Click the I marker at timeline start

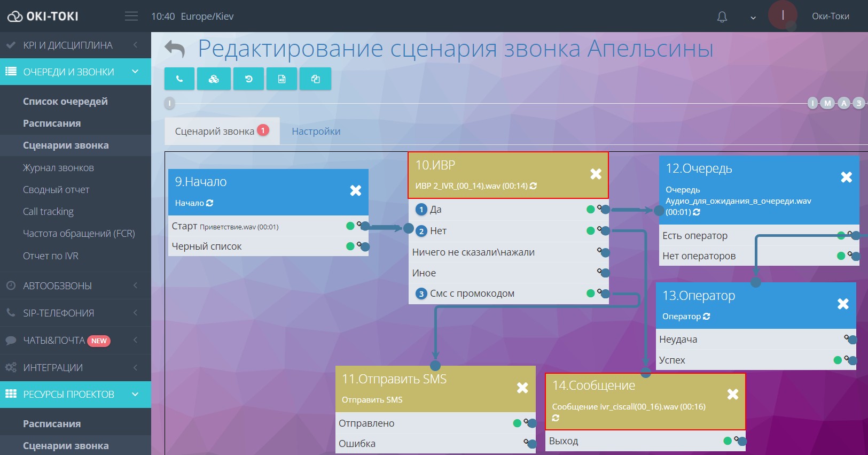coord(169,103)
